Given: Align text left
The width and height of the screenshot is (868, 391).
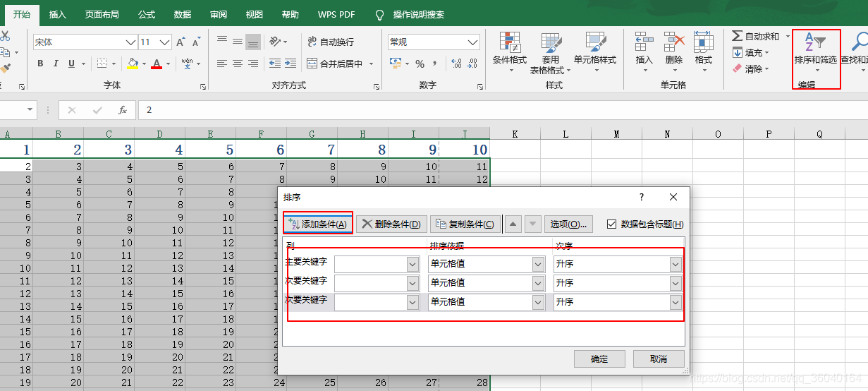Looking at the screenshot, I should click(x=222, y=64).
